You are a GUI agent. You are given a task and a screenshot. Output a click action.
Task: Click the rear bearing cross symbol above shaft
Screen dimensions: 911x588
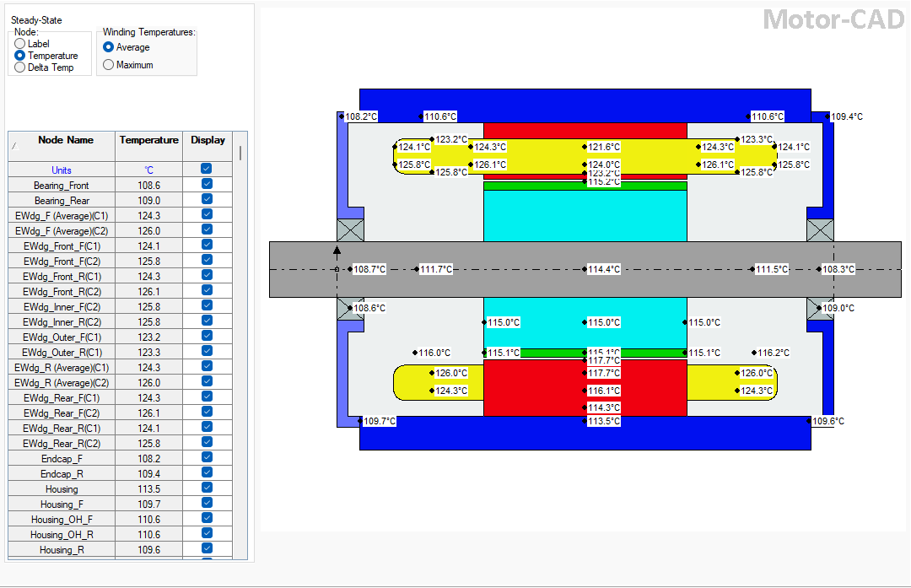pos(821,230)
